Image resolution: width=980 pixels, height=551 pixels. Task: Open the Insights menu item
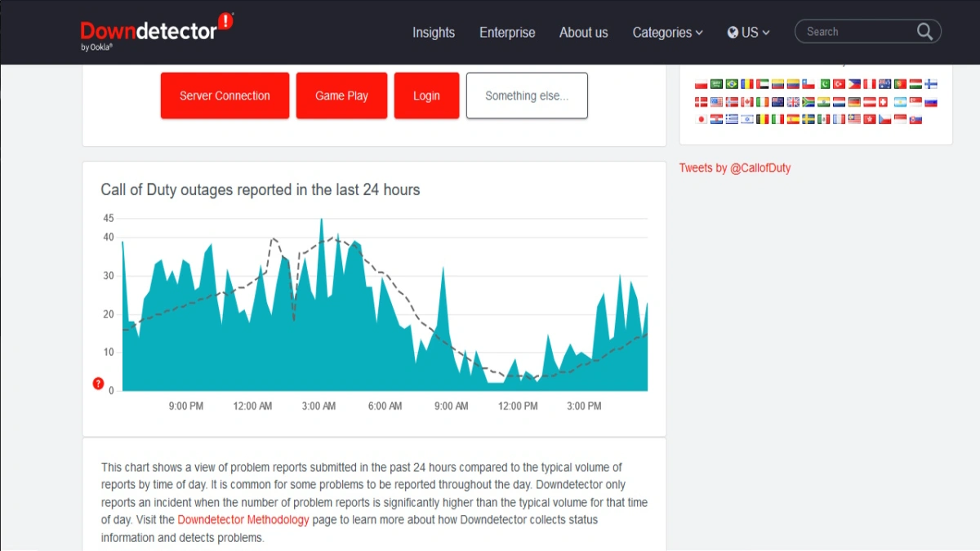pos(434,33)
